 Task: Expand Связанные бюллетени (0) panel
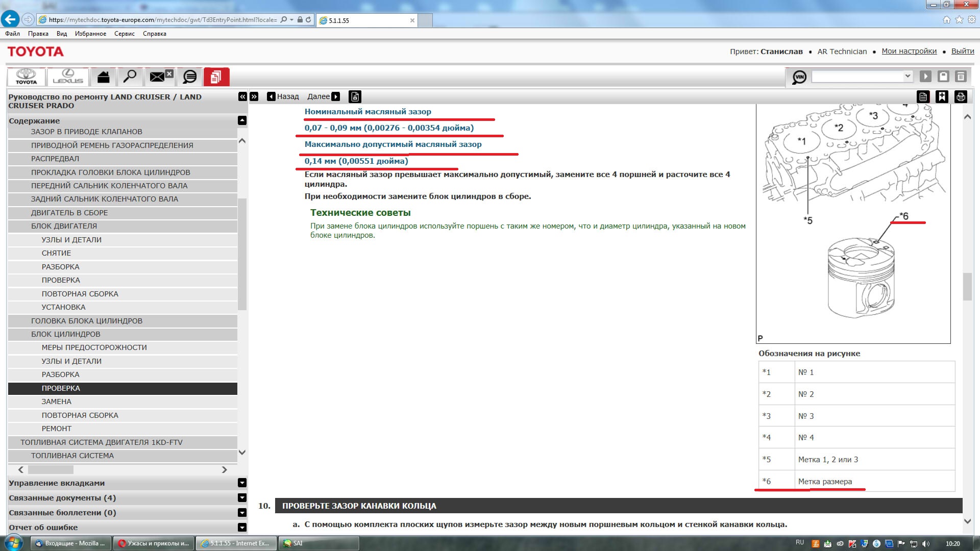[242, 512]
